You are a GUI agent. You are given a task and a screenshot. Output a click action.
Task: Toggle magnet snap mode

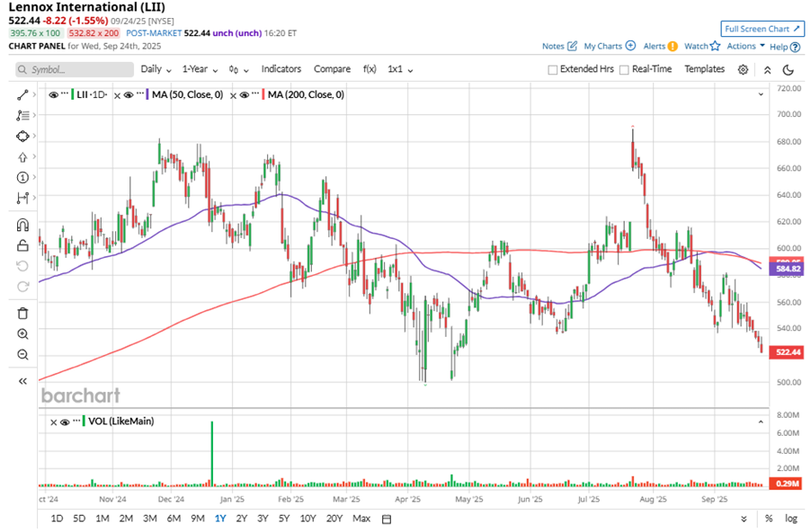coord(22,225)
